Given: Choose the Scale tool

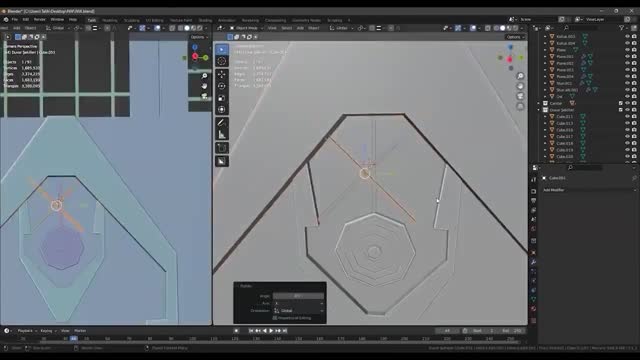Looking at the screenshot, I should point(222,98).
